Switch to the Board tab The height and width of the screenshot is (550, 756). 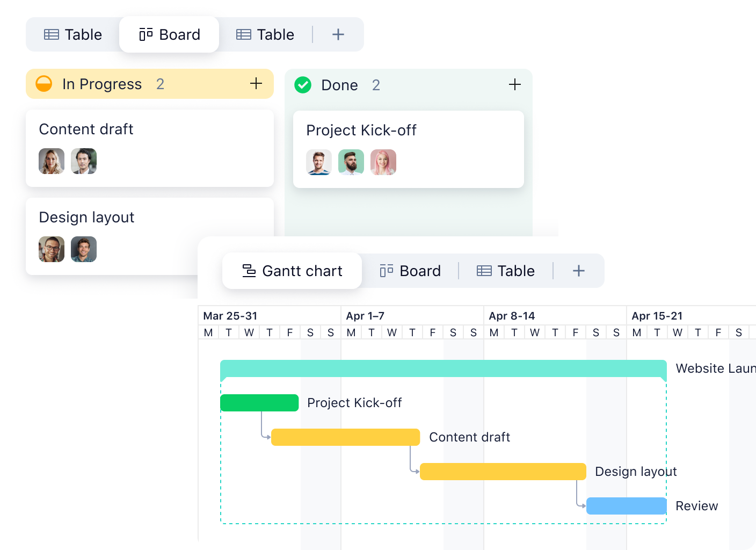(169, 34)
